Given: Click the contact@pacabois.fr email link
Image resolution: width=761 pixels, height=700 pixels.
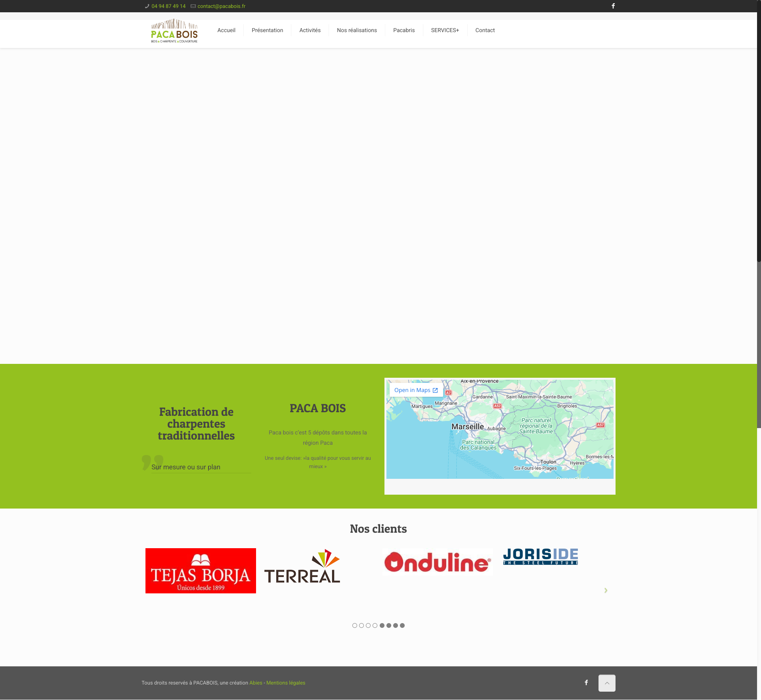Looking at the screenshot, I should coord(221,6).
